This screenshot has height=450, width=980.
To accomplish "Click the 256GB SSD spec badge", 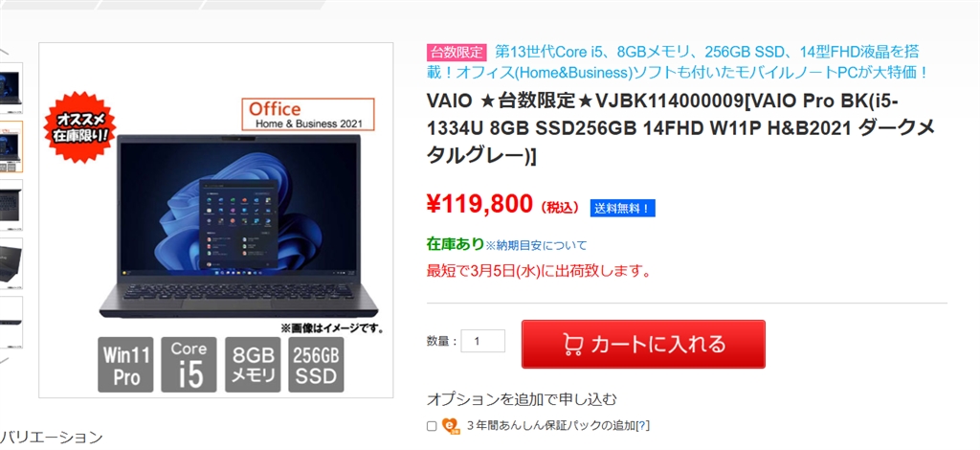I will [x=316, y=365].
